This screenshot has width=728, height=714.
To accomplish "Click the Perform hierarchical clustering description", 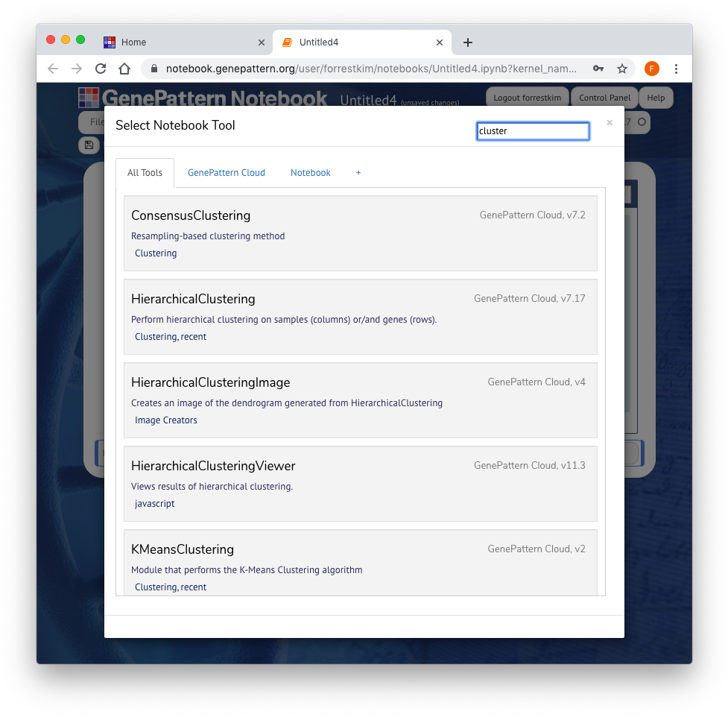I will tap(284, 320).
